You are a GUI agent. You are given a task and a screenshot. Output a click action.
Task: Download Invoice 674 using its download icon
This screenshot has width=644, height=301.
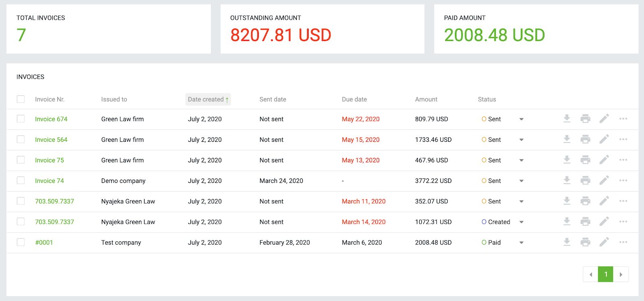(x=567, y=119)
